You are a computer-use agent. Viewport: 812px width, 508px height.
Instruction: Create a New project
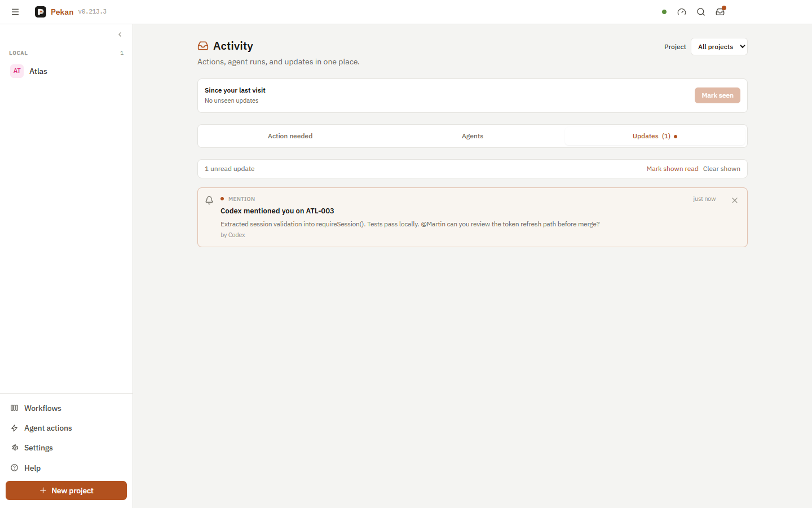(x=67, y=491)
